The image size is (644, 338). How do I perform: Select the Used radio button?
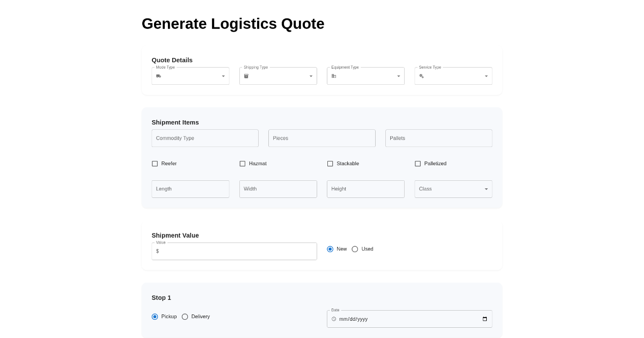coord(355,249)
